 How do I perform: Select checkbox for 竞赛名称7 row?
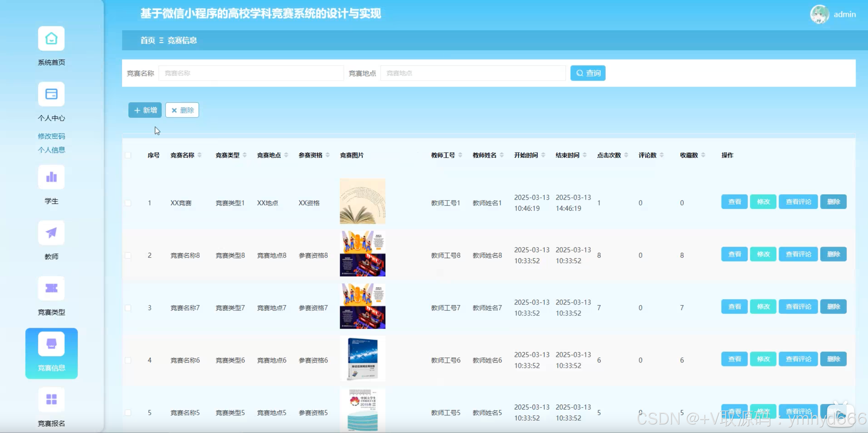click(128, 308)
